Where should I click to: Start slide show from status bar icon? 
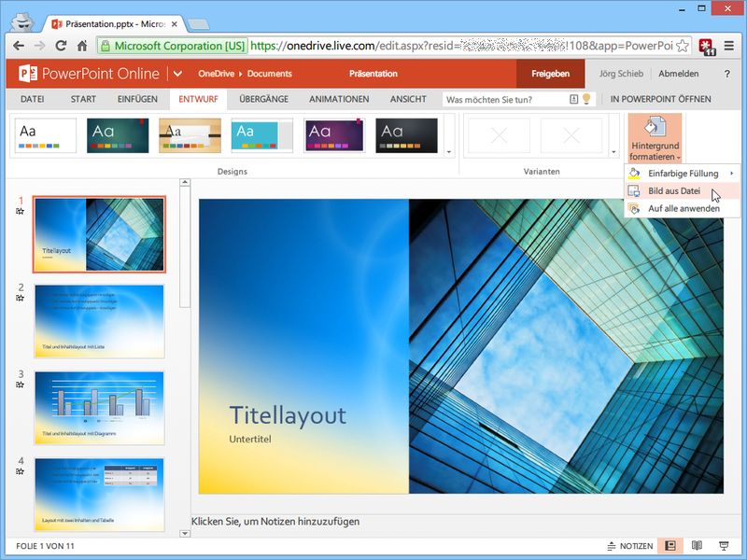point(723,546)
